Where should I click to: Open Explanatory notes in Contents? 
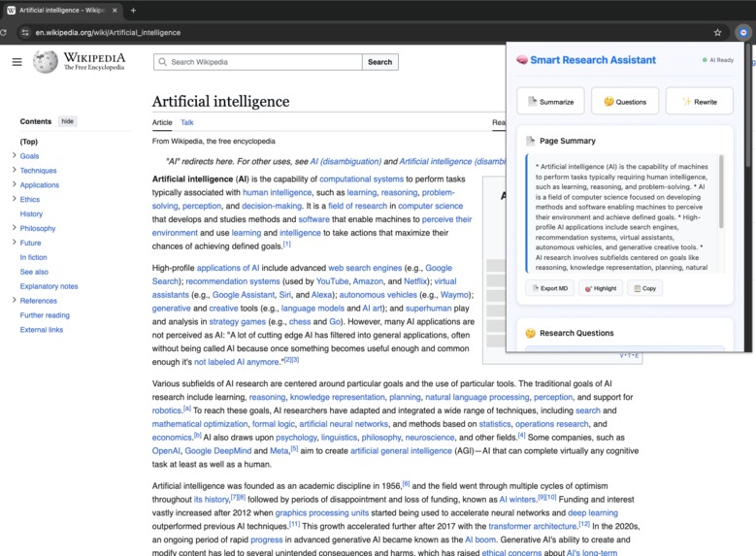click(x=49, y=286)
